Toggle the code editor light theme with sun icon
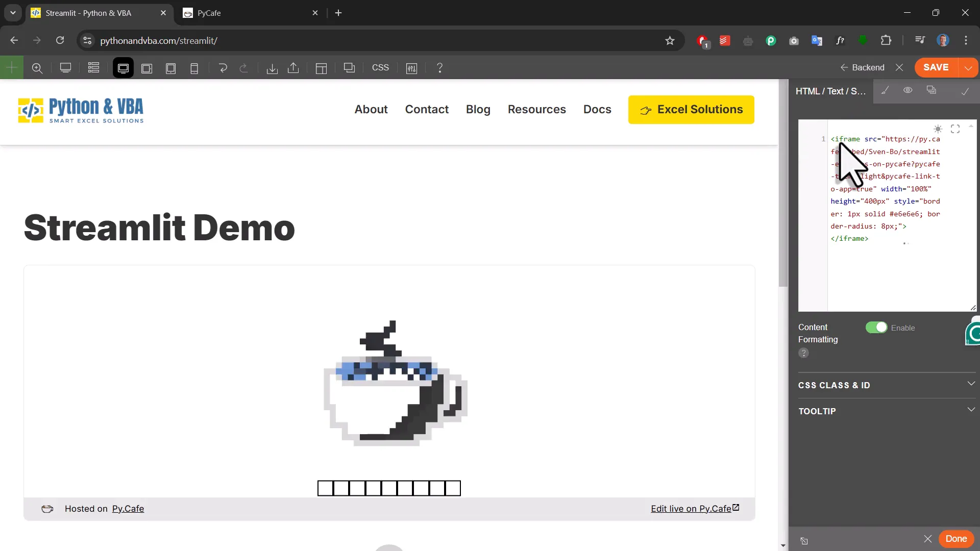This screenshot has height=551, width=980. point(938,129)
